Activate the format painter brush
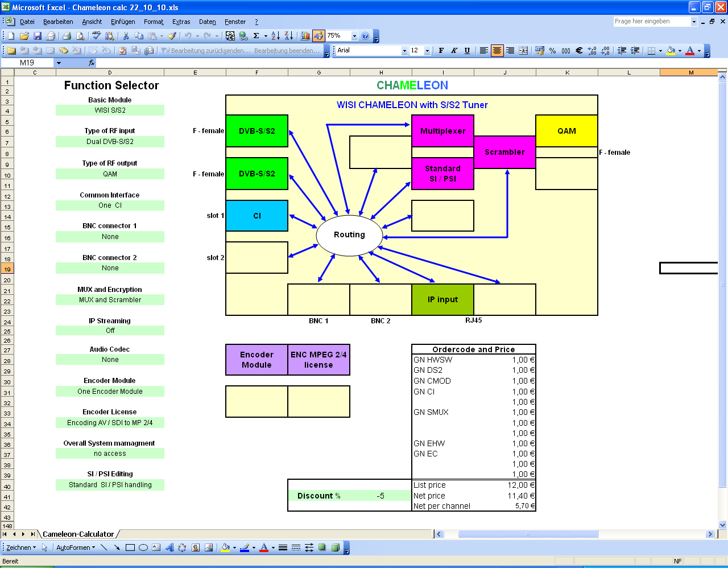The width and height of the screenshot is (728, 568). click(172, 36)
